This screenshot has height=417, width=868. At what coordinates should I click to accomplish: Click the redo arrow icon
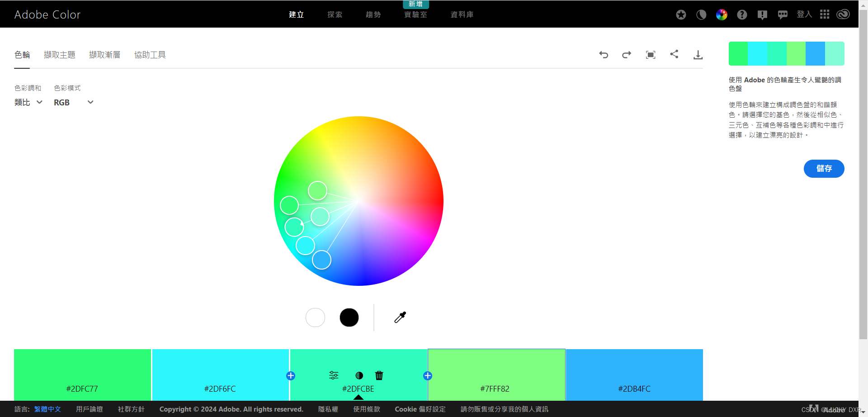pos(627,55)
